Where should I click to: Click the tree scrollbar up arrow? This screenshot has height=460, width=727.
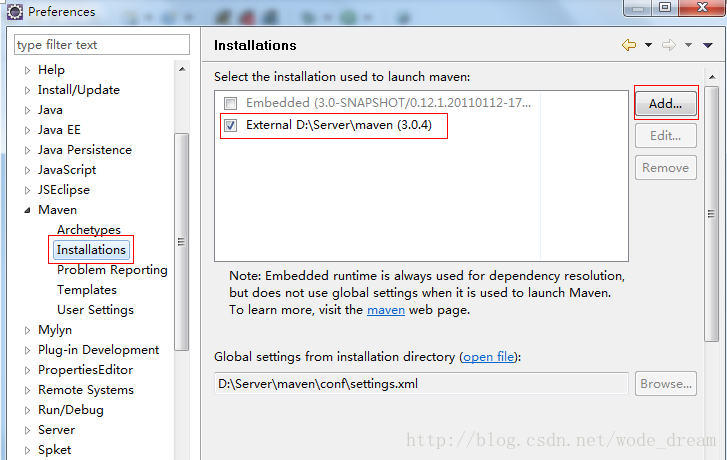click(182, 69)
